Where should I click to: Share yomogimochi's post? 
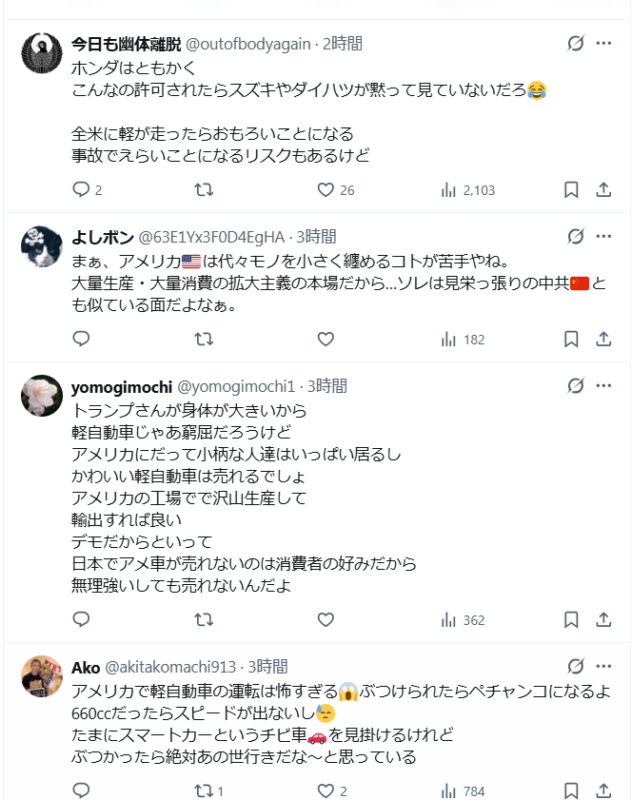tap(603, 620)
